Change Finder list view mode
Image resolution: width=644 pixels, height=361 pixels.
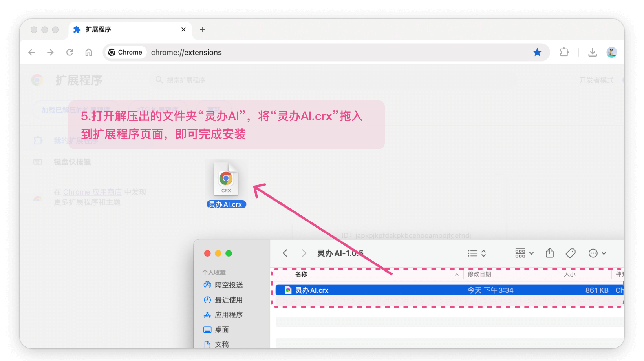(x=477, y=253)
